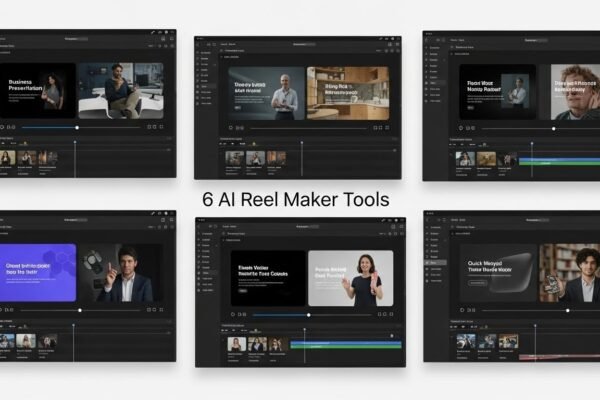Click scrubber handle in Quick Meyod window

pyautogui.click(x=568, y=310)
